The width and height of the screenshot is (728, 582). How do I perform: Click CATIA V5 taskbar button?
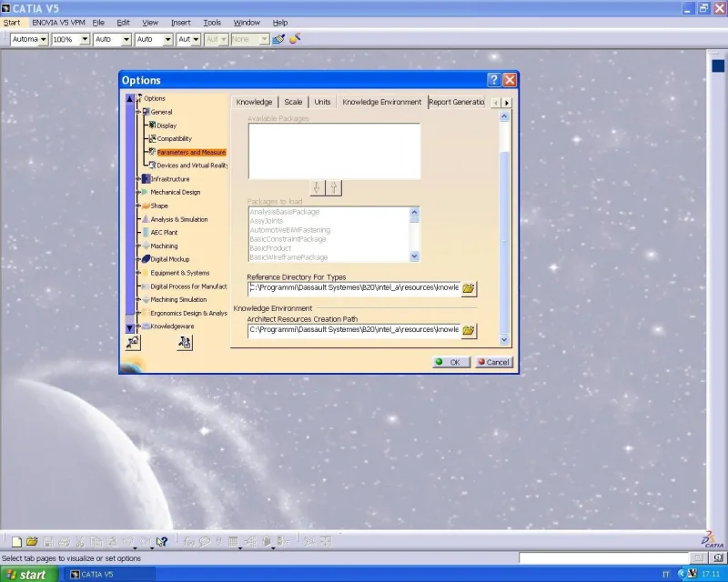109,574
